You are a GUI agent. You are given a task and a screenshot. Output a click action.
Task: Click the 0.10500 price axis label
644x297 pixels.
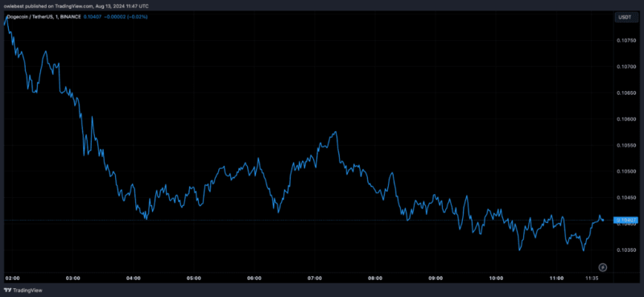(x=627, y=171)
